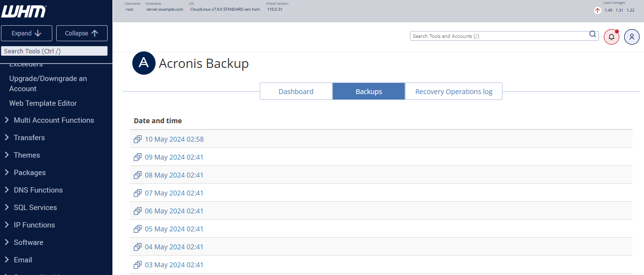Open the 05 May 2024 02:41 backup
The height and width of the screenshot is (275, 644).
pos(174,229)
